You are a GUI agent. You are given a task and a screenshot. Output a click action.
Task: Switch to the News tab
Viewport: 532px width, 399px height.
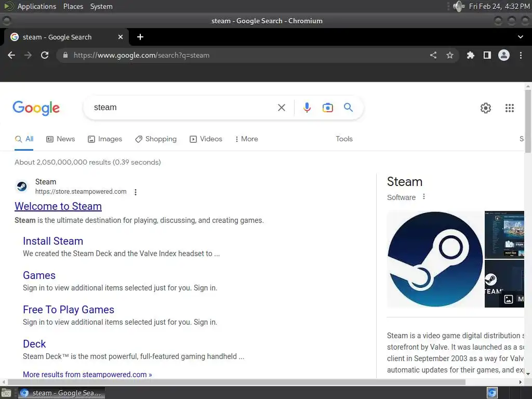tap(61, 139)
